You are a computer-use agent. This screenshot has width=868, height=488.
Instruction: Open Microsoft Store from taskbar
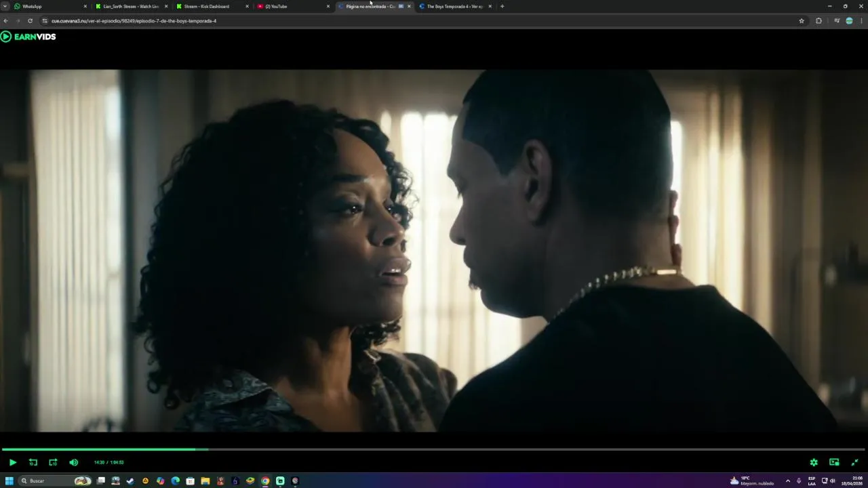pyautogui.click(x=190, y=481)
